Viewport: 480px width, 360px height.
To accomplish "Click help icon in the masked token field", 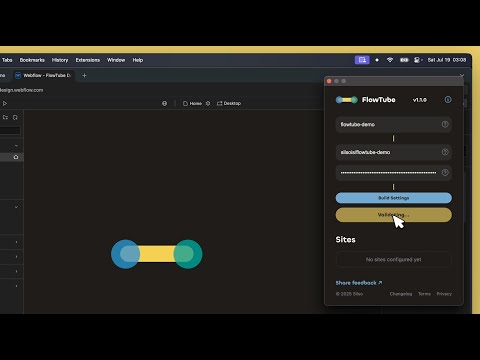I will click(x=445, y=172).
